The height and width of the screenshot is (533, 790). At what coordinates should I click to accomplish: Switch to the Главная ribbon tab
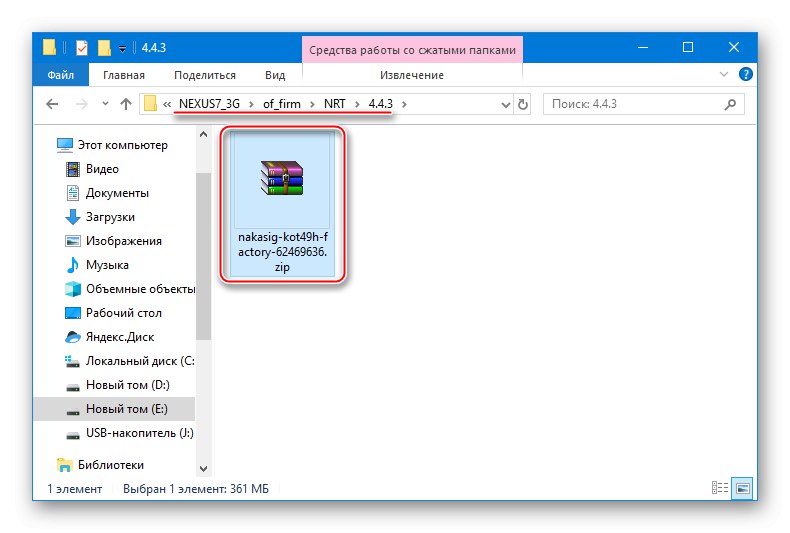(x=124, y=75)
